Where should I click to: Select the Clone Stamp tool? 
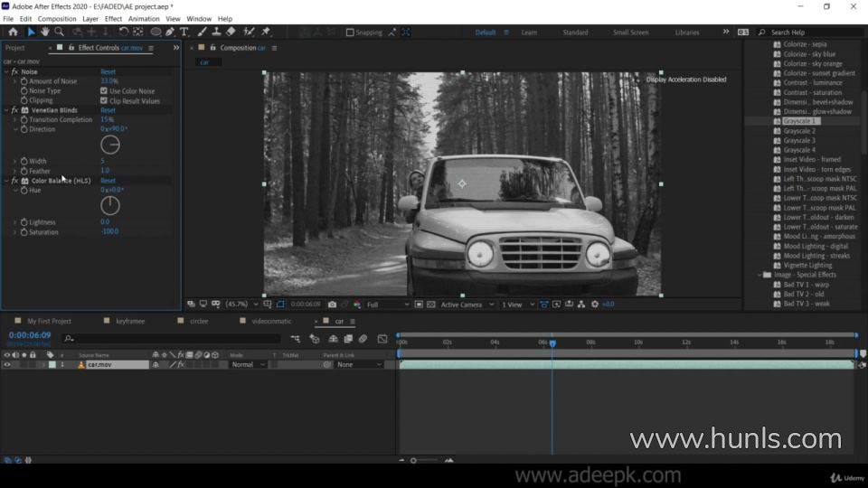click(x=216, y=32)
